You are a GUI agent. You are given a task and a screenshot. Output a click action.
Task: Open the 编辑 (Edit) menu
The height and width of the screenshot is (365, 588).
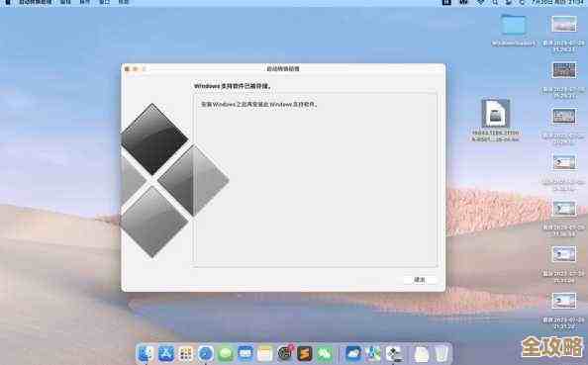click(65, 2)
